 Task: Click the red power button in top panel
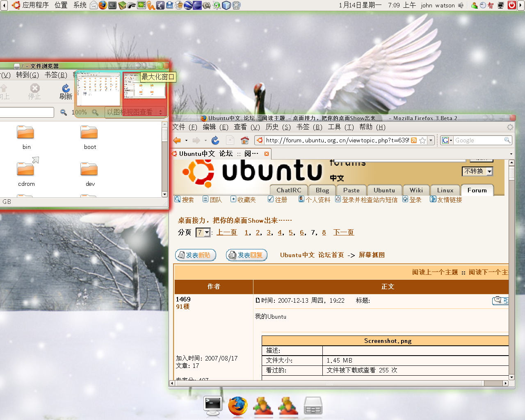pos(512,5)
